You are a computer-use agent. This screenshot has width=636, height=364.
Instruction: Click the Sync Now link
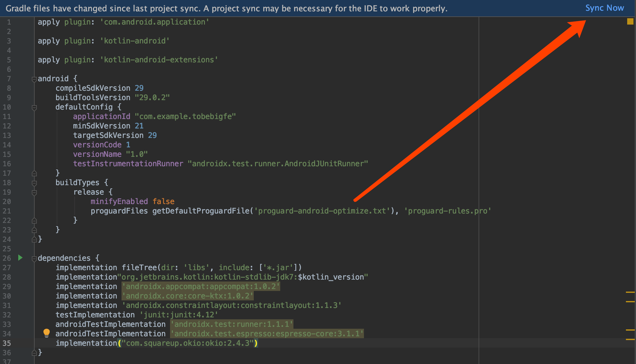click(x=604, y=8)
